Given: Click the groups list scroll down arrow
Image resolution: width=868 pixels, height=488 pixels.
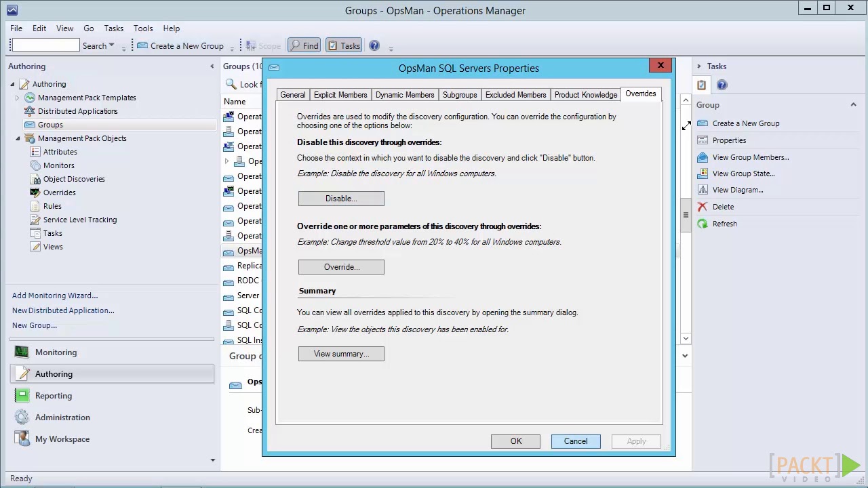Looking at the screenshot, I should pyautogui.click(x=686, y=338).
